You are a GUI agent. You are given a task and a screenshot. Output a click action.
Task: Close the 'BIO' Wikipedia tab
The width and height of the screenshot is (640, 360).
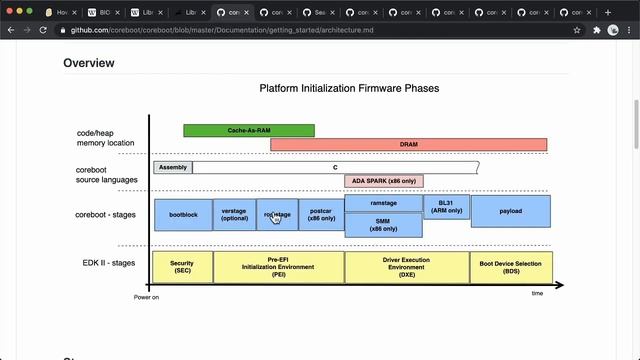pos(118,13)
